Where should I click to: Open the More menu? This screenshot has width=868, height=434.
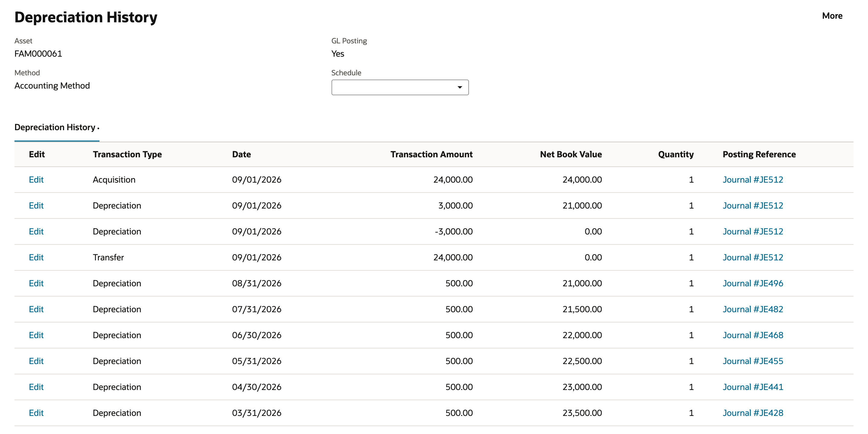click(832, 16)
